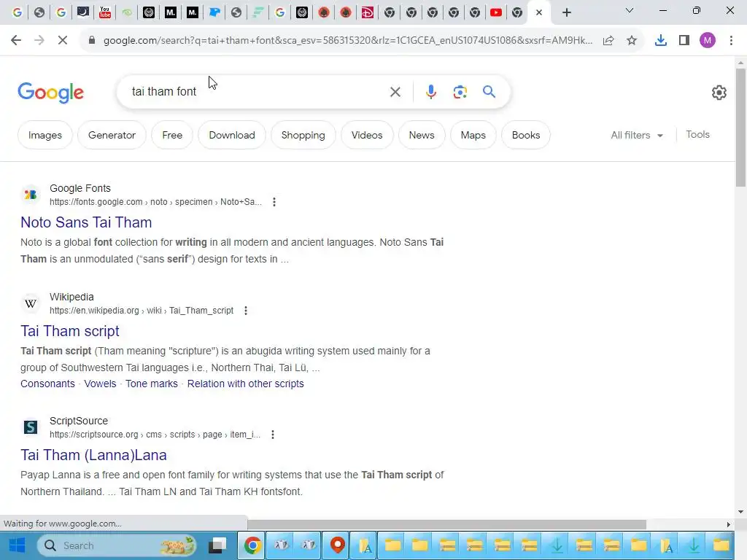The height and width of the screenshot is (560, 747).
Task: Open more options for Wikipedia result
Action: (x=246, y=311)
